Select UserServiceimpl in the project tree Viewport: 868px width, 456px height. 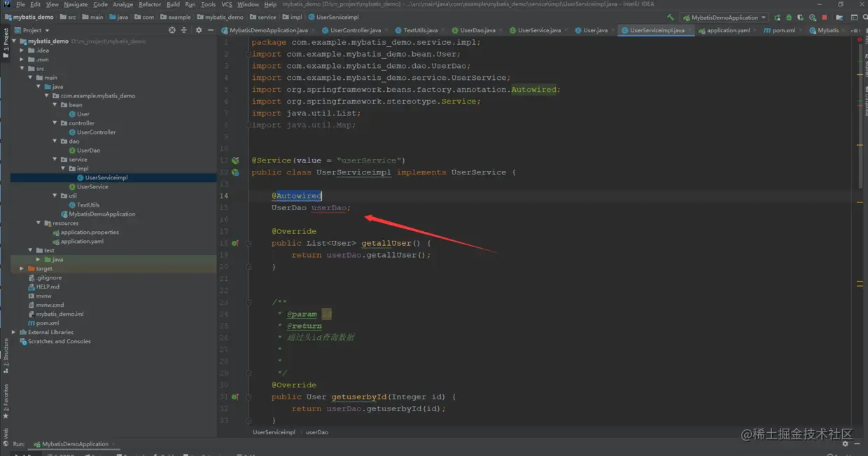106,178
